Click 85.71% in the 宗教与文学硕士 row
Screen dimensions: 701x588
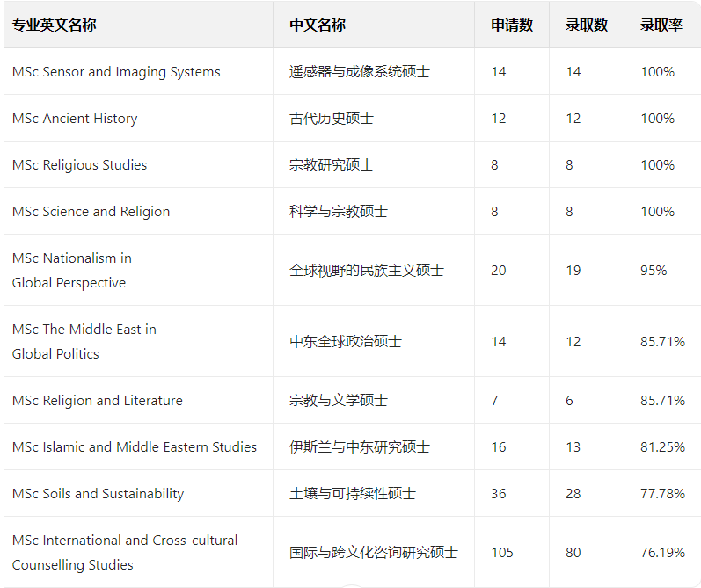pyautogui.click(x=662, y=400)
